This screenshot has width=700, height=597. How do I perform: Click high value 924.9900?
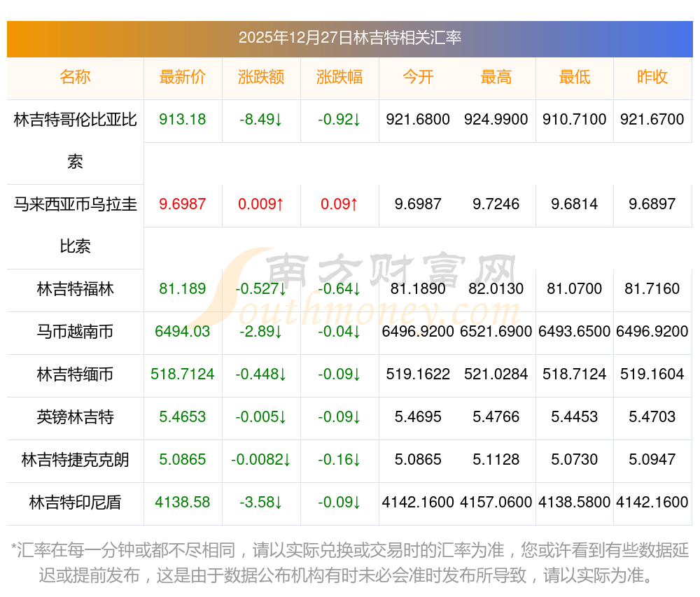(496, 119)
